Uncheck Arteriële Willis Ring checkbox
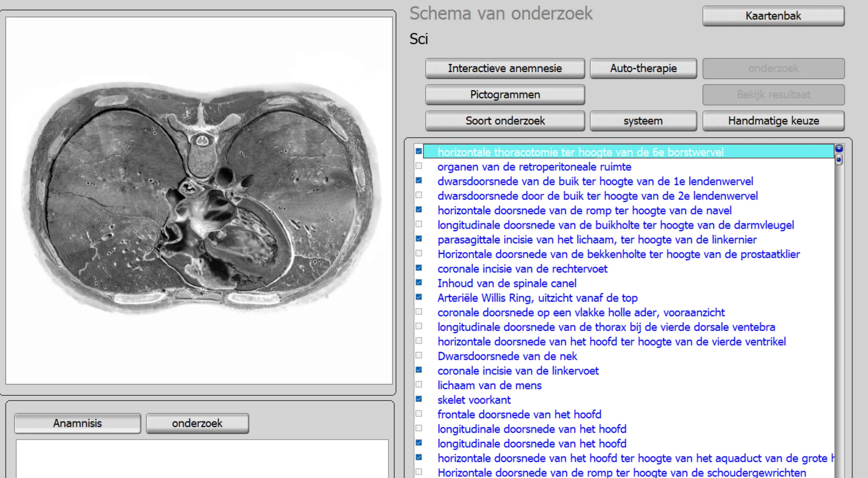Screen dimensions: 868x478 click(x=419, y=297)
